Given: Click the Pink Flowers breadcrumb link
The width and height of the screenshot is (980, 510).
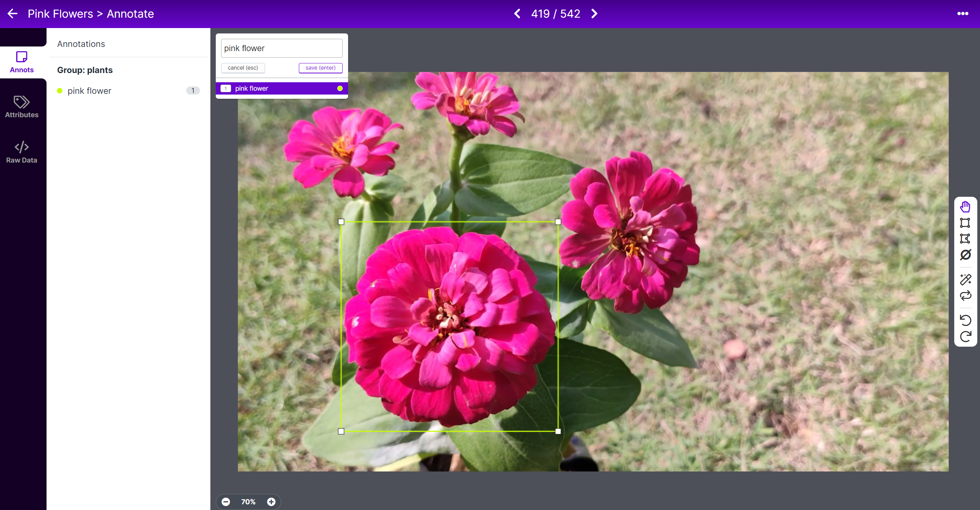Looking at the screenshot, I should pyautogui.click(x=60, y=14).
